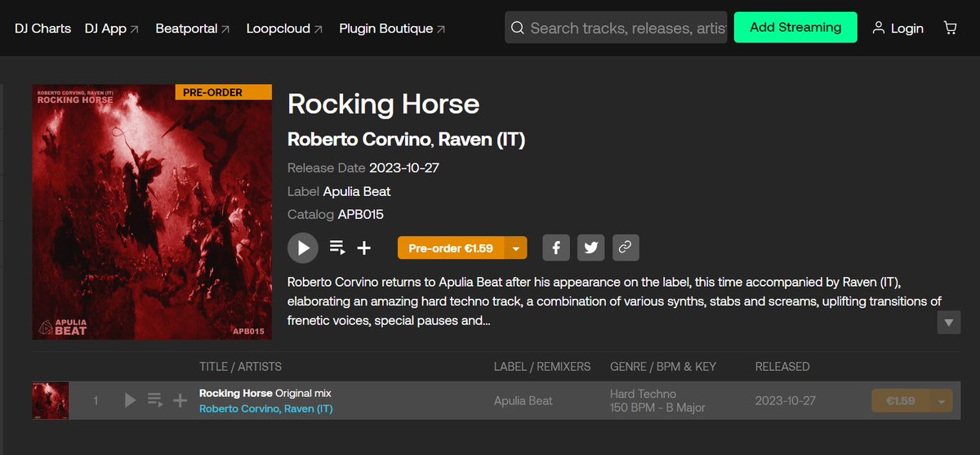Play the Rocking Horse release

pos(303,248)
